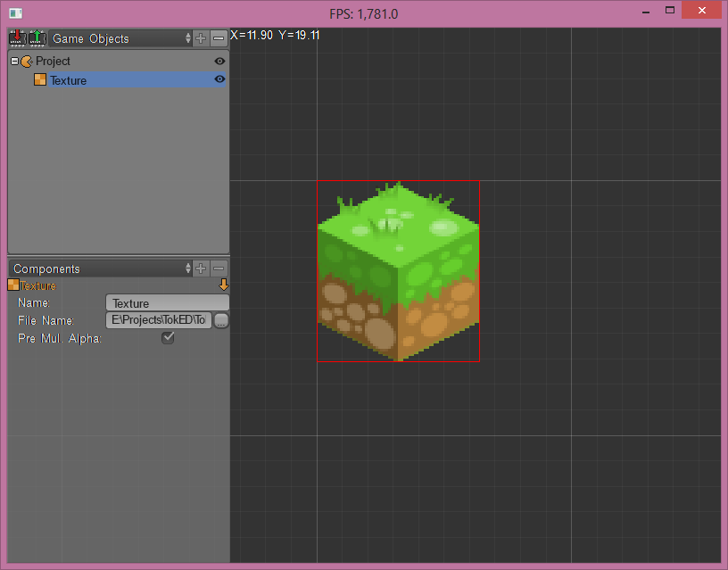Screen dimensions: 728x570
Task: Click the Pre Mul. Alpha label
Action: (x=60, y=338)
